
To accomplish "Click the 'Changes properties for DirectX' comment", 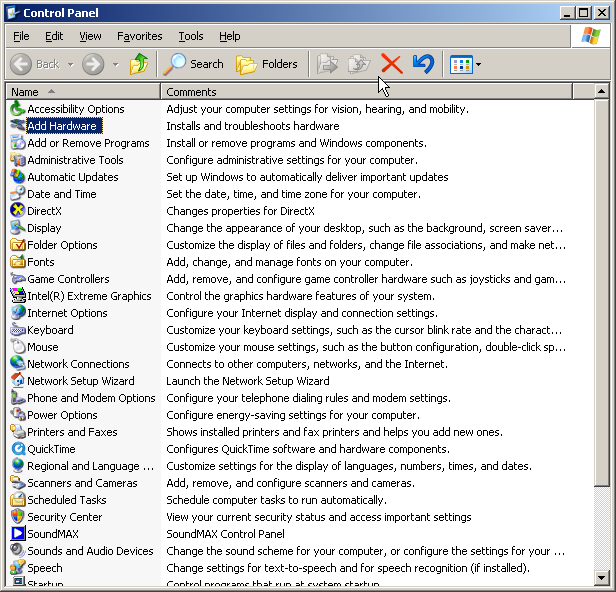I will coord(240,211).
